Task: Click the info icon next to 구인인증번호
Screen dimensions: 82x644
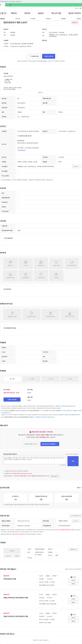Action: tap(50, 526)
